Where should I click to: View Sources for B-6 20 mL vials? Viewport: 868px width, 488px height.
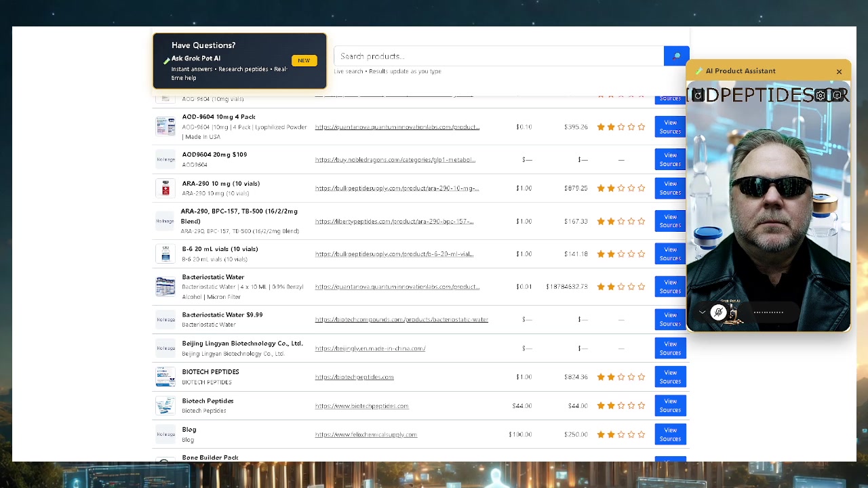[670, 253]
